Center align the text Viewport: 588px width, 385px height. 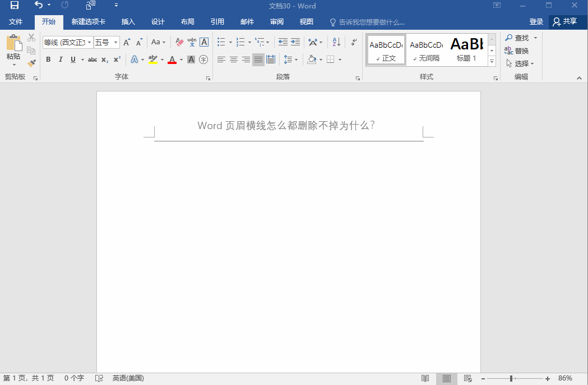point(234,59)
